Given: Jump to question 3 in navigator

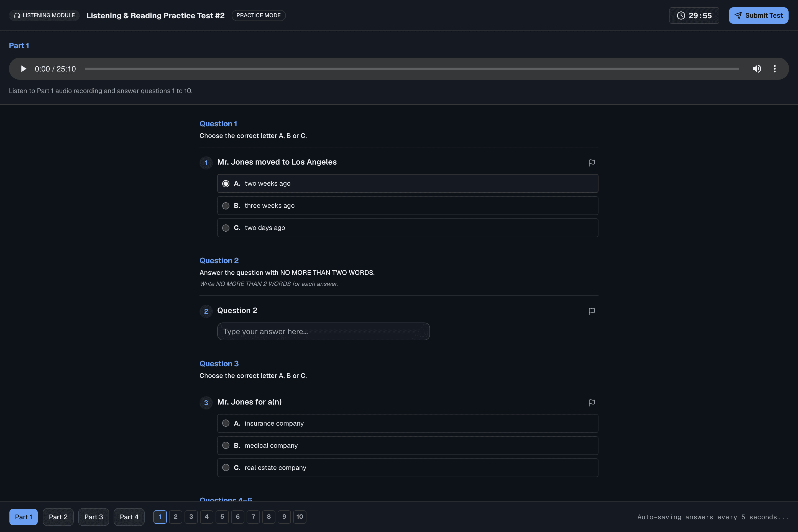Looking at the screenshot, I should point(191,517).
